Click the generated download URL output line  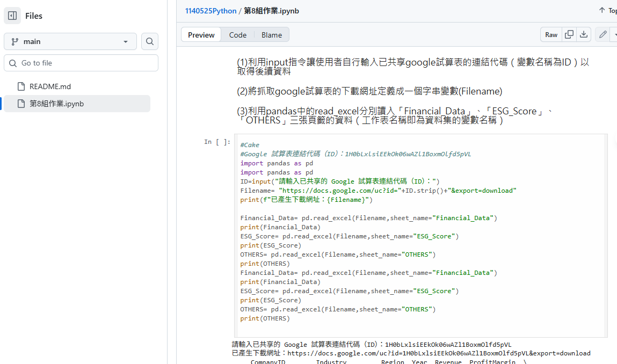[411, 353]
